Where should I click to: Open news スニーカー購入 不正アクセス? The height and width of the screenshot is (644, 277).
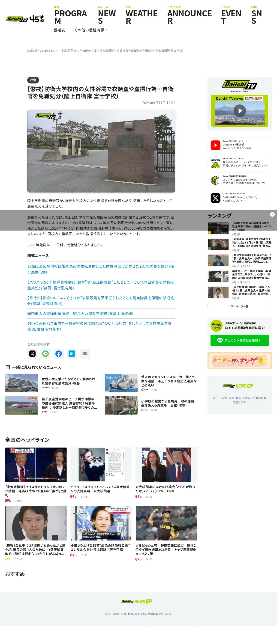coord(169,381)
